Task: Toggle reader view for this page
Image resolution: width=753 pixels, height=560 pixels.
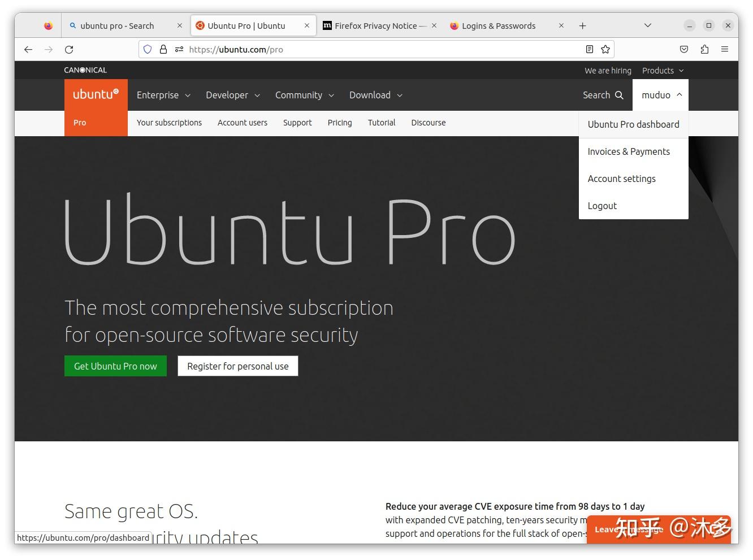Action: [x=589, y=49]
